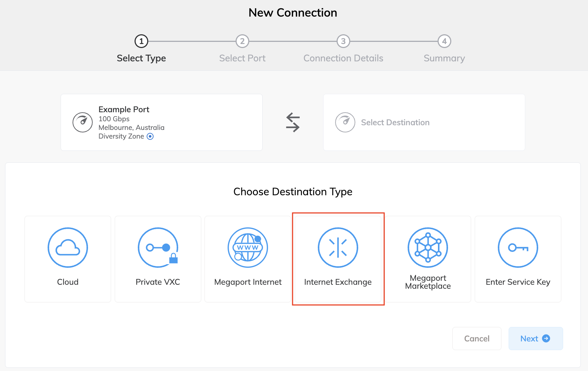
Task: Open the Select Destination picker
Action: [x=424, y=122]
